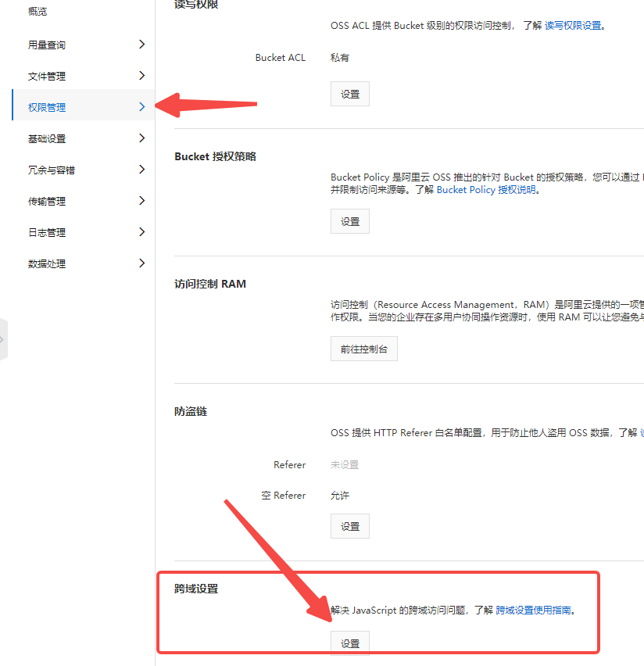The width and height of the screenshot is (644, 666).
Task: Expand the 文件管理 chevron arrow
Action: click(142, 76)
